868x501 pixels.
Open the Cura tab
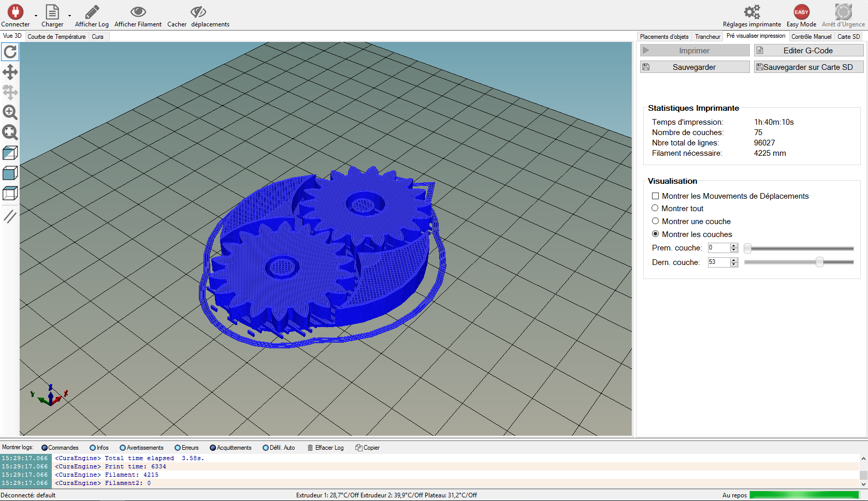97,37
